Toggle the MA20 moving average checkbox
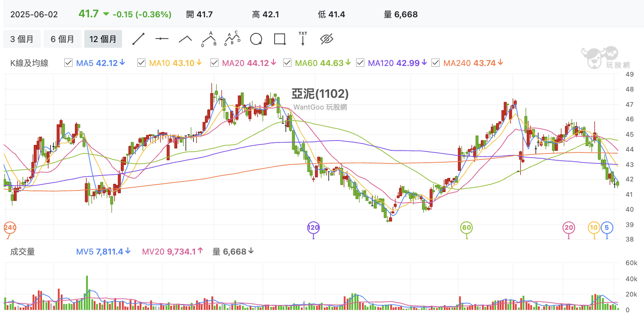The image size is (644, 315). [215, 63]
